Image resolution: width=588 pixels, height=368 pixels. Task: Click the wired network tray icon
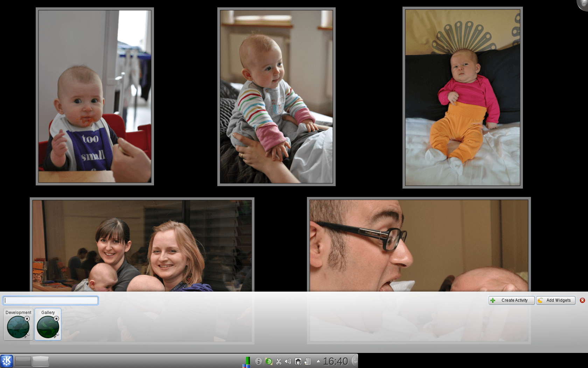(x=298, y=361)
